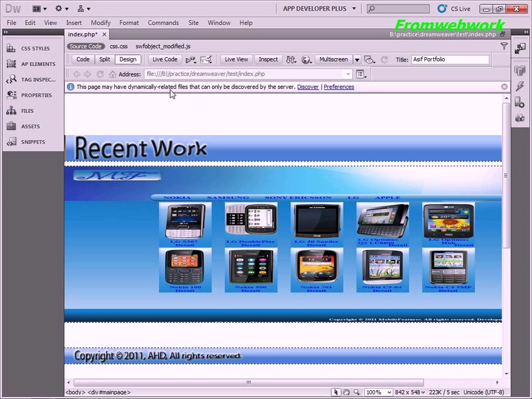Click the CS Live search field
This screenshot has height=399, width=532.
click(398, 8)
